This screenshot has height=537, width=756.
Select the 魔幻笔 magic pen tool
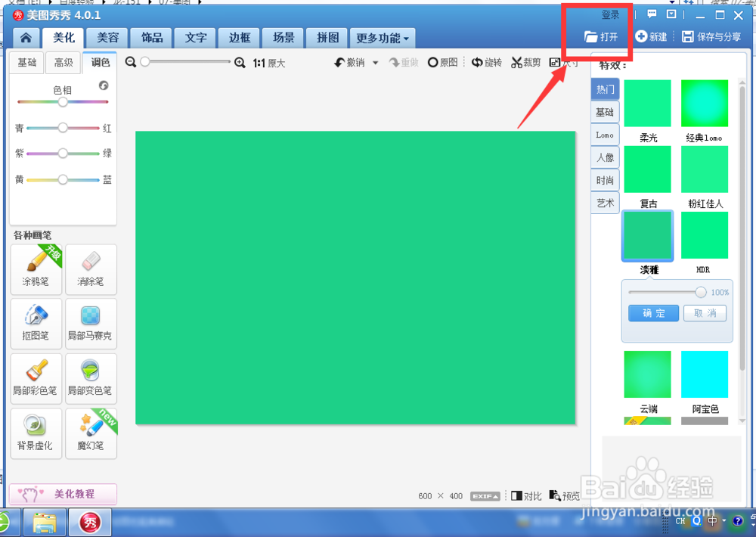pyautogui.click(x=91, y=433)
